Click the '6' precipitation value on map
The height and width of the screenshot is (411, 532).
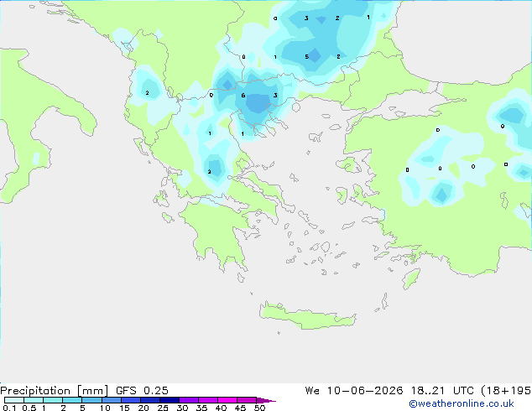[x=243, y=96]
